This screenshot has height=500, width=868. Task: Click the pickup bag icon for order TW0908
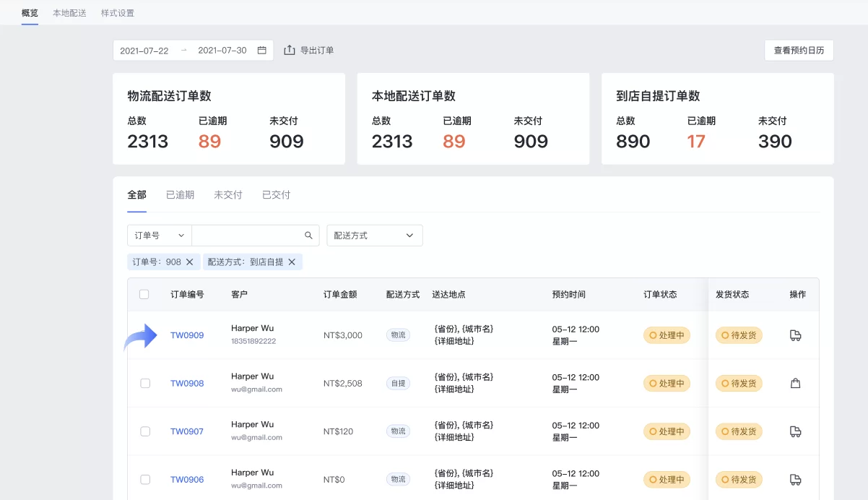click(x=796, y=383)
